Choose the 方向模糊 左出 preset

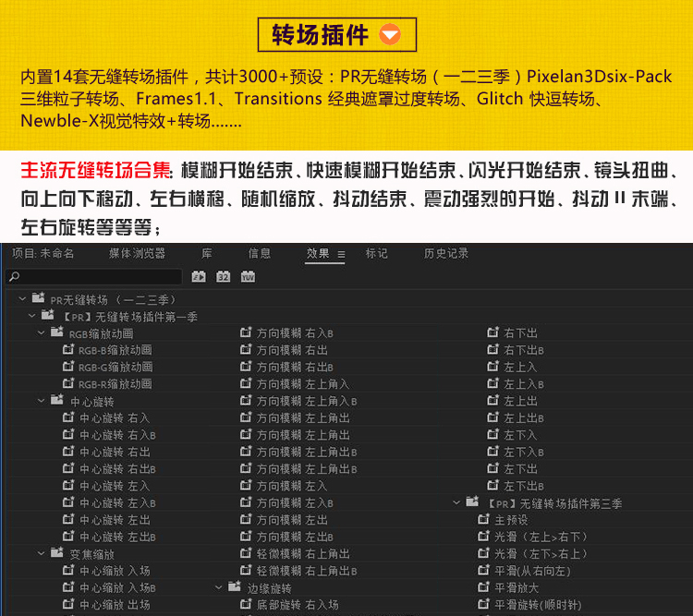click(x=292, y=520)
